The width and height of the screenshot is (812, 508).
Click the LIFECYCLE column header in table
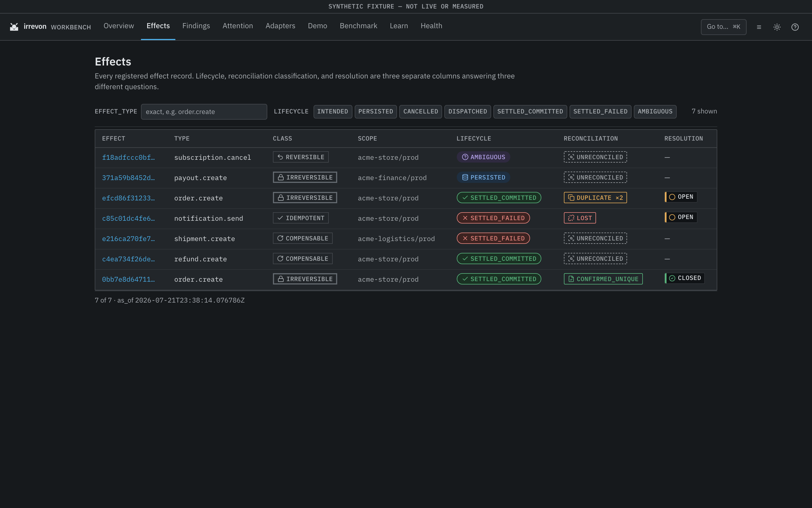click(x=473, y=138)
